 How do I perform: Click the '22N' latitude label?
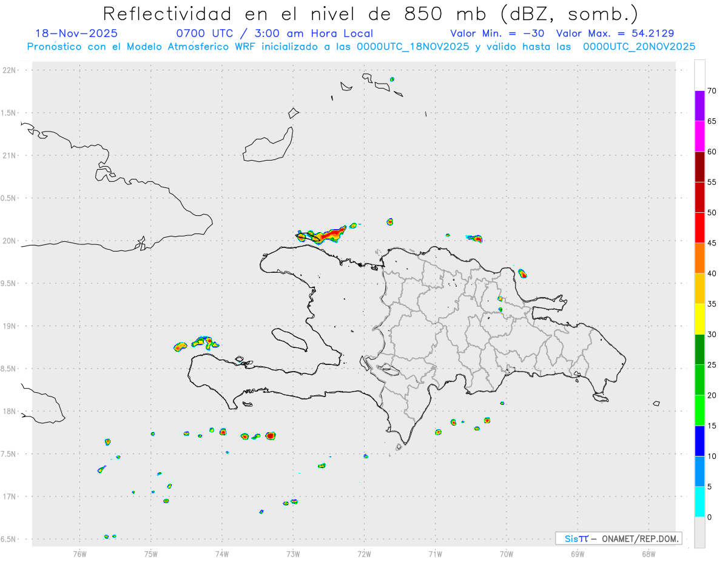pos(10,70)
